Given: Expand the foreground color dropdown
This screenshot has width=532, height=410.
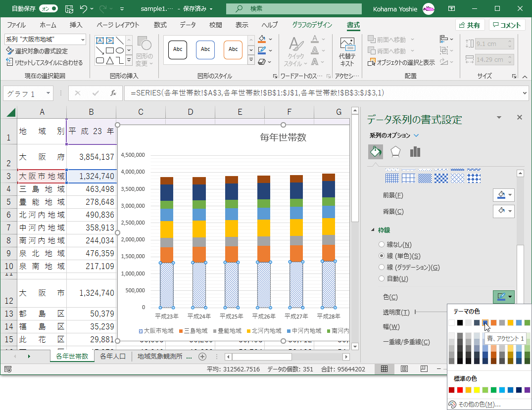Looking at the screenshot, I should [510, 195].
